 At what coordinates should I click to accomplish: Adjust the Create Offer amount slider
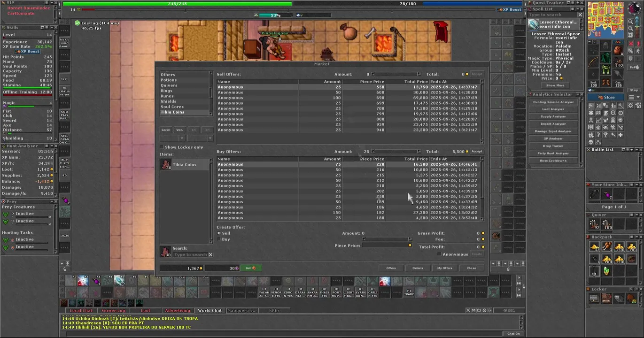point(386,239)
